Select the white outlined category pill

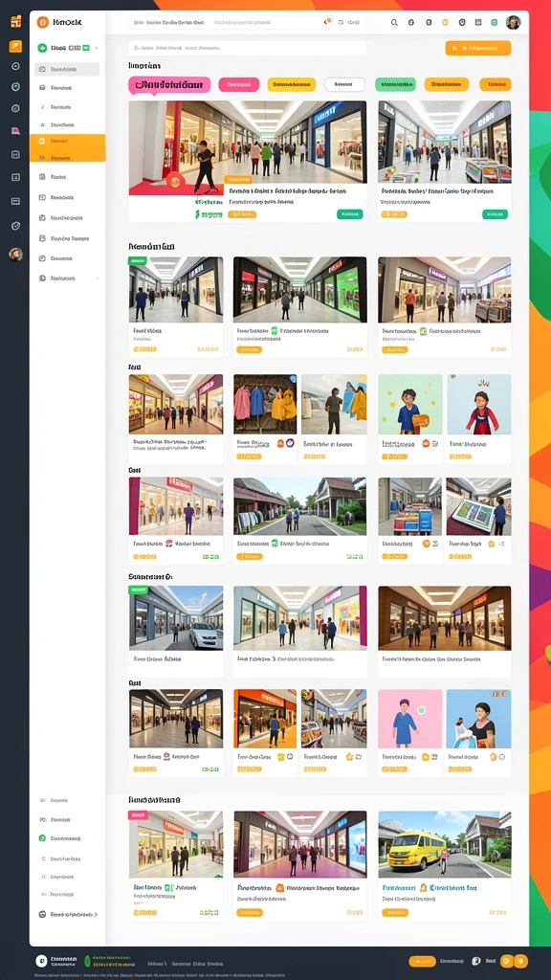344,84
